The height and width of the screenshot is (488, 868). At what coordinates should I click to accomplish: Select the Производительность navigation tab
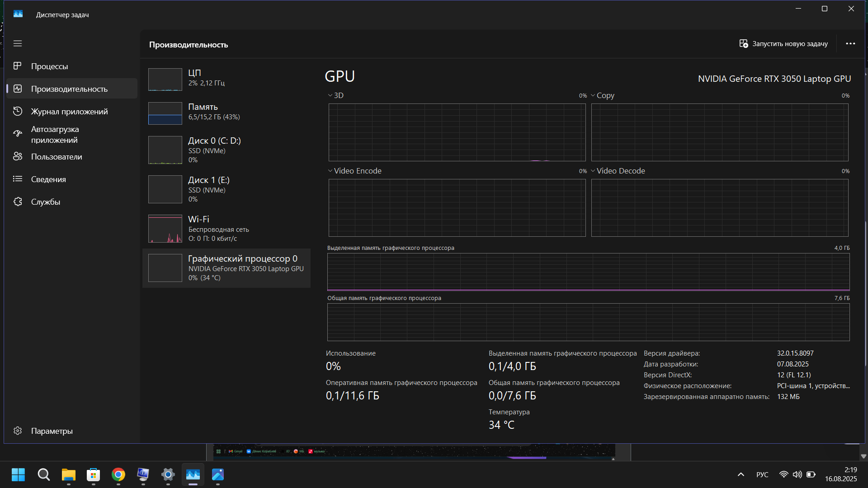pyautogui.click(x=72, y=89)
